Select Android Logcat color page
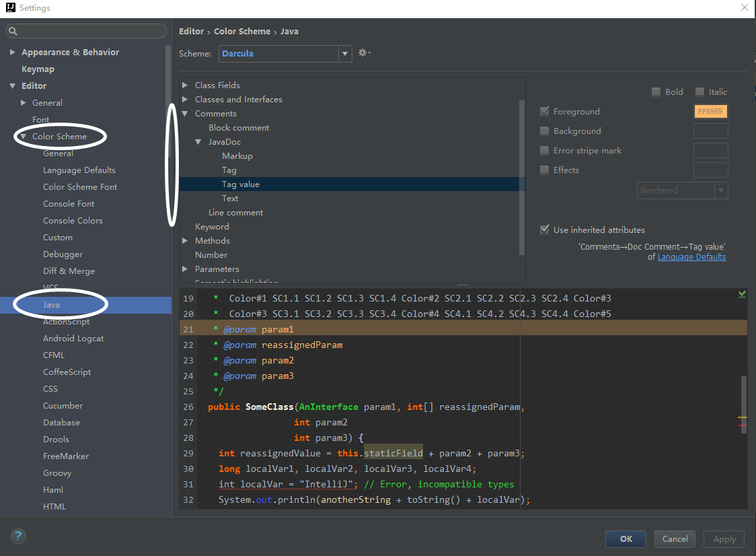Viewport: 756px width, 556px height. (x=73, y=339)
